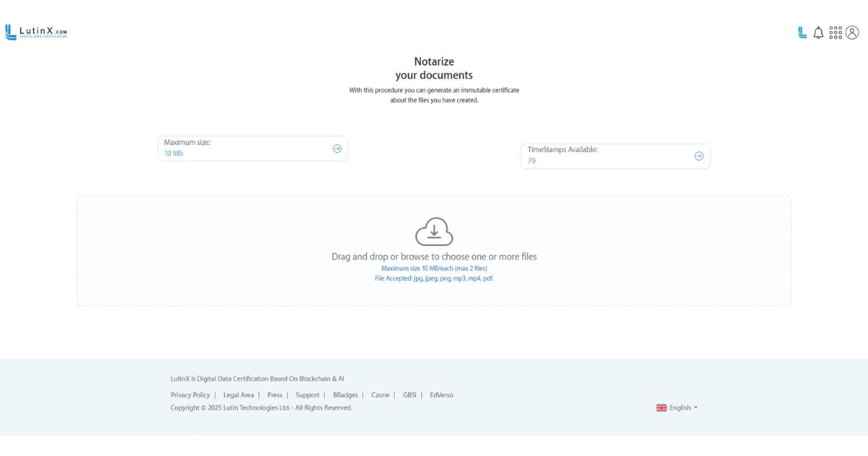Open the apps grid menu
Image resolution: width=868 pixels, height=456 pixels.
(x=835, y=33)
